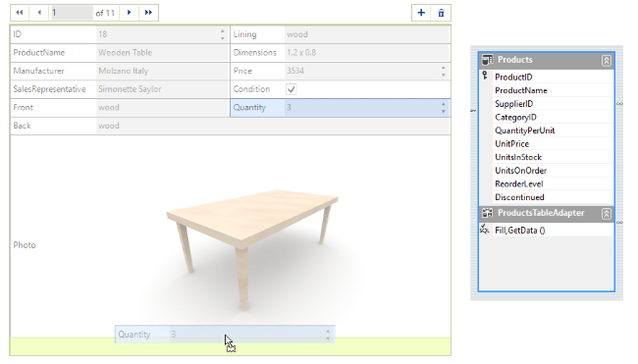This screenshot has width=638, height=364.
Task: Collapse the Products table header
Action: (606, 61)
